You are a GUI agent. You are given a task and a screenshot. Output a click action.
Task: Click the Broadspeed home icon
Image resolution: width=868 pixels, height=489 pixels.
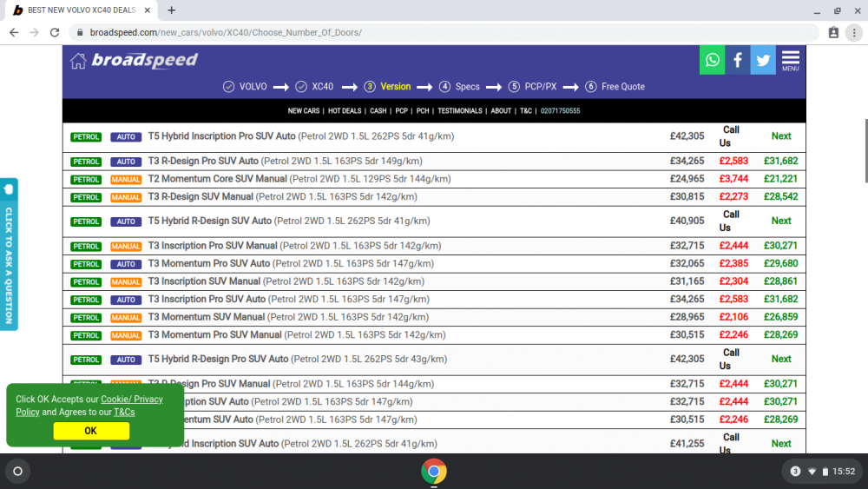[x=78, y=60]
